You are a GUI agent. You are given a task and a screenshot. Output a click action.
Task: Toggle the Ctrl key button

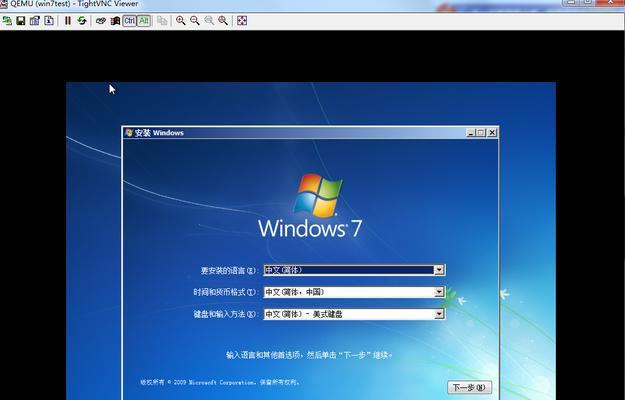(130, 21)
